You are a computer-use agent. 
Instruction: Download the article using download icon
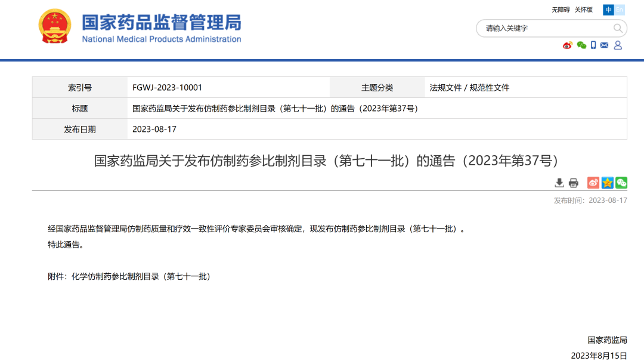pos(559,183)
